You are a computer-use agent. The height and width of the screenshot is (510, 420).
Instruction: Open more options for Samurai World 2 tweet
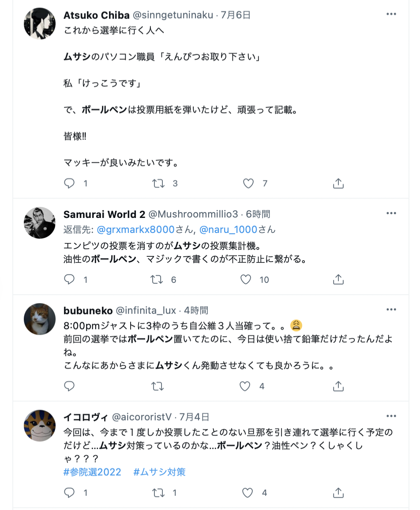point(391,213)
